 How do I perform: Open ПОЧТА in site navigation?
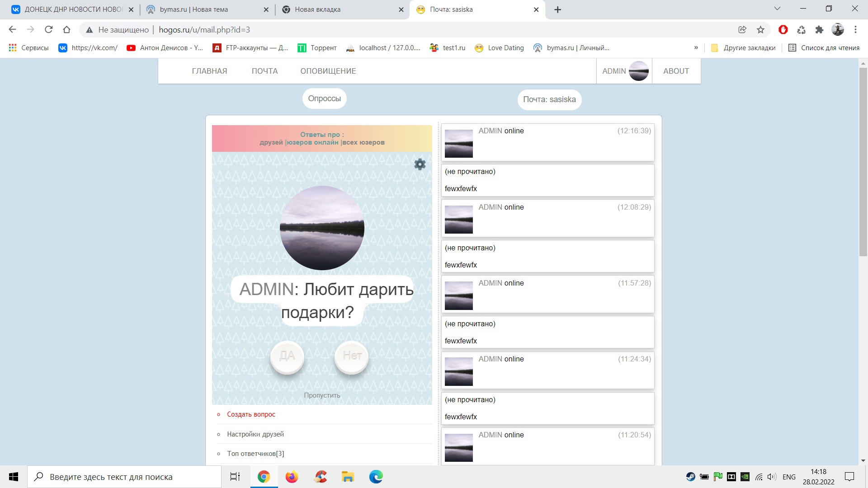264,71
